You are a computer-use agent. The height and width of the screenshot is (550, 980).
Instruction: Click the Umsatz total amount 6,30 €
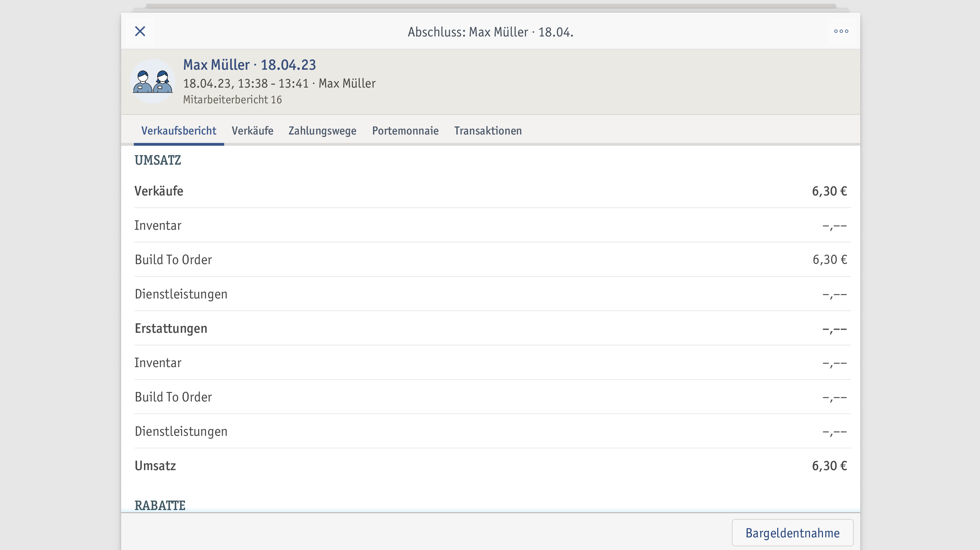click(829, 466)
